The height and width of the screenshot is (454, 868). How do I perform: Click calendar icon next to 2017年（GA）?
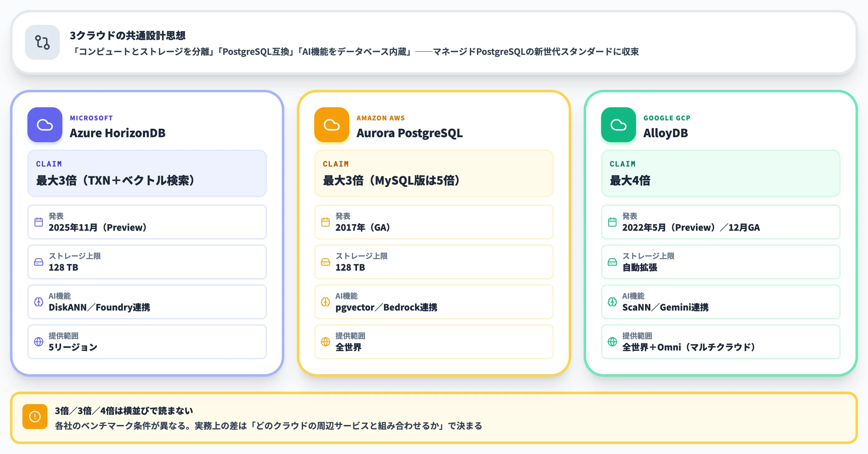click(x=325, y=222)
